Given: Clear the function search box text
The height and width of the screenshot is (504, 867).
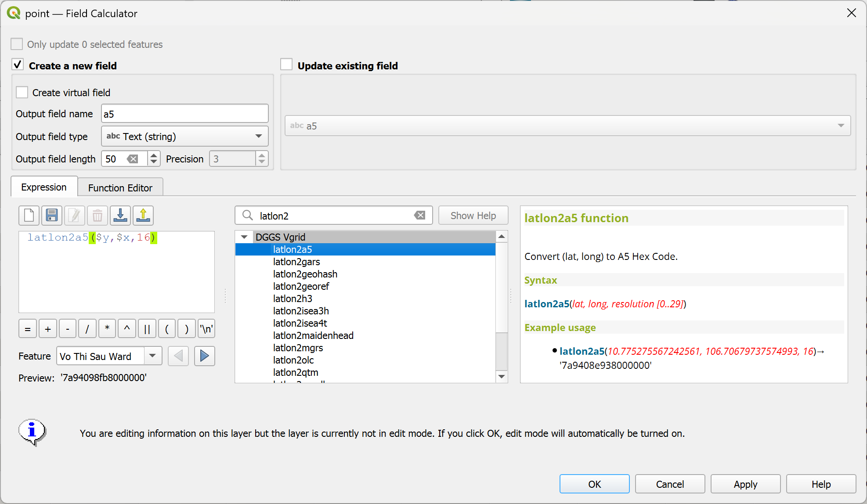Looking at the screenshot, I should coord(419,216).
